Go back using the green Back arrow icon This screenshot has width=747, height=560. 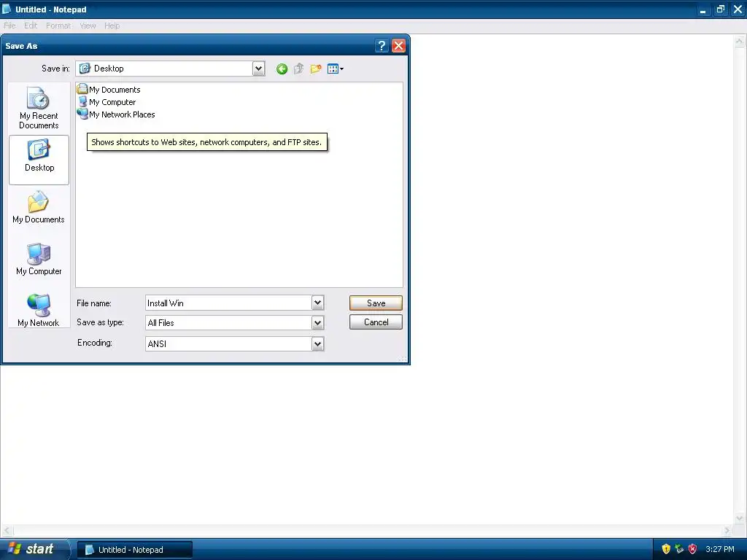[x=282, y=69]
